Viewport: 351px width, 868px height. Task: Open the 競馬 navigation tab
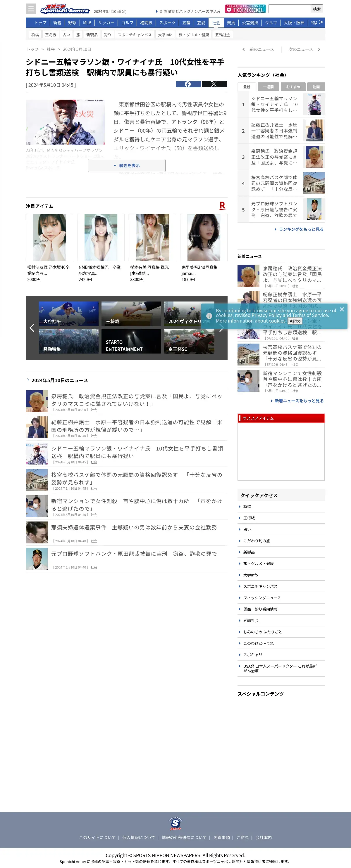tap(231, 22)
